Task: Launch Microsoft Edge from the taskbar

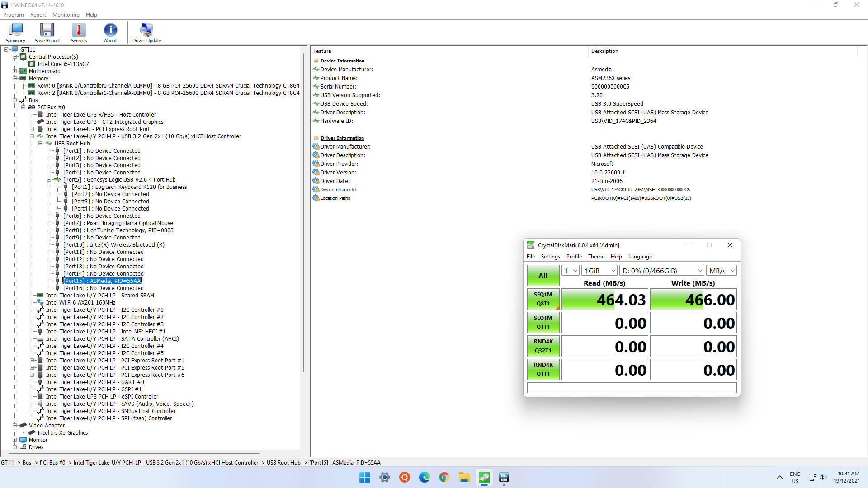Action: (424, 477)
